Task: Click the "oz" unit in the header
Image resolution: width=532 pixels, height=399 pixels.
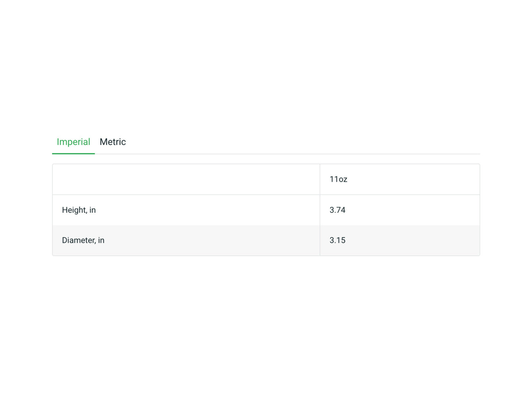Action: point(343,180)
